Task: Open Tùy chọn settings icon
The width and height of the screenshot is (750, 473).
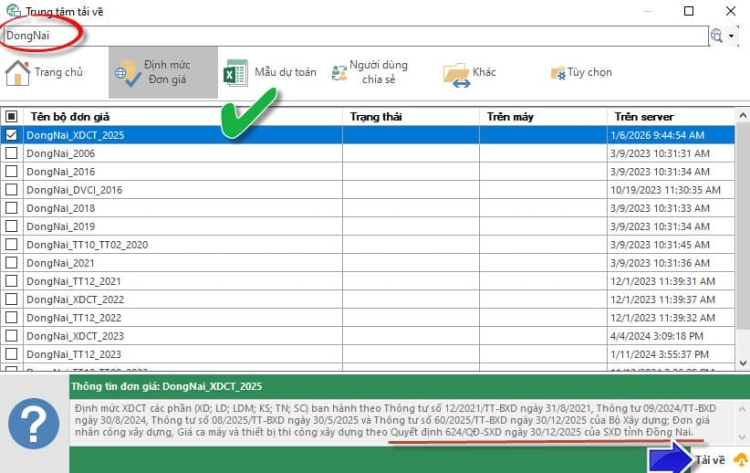Action: [x=558, y=73]
